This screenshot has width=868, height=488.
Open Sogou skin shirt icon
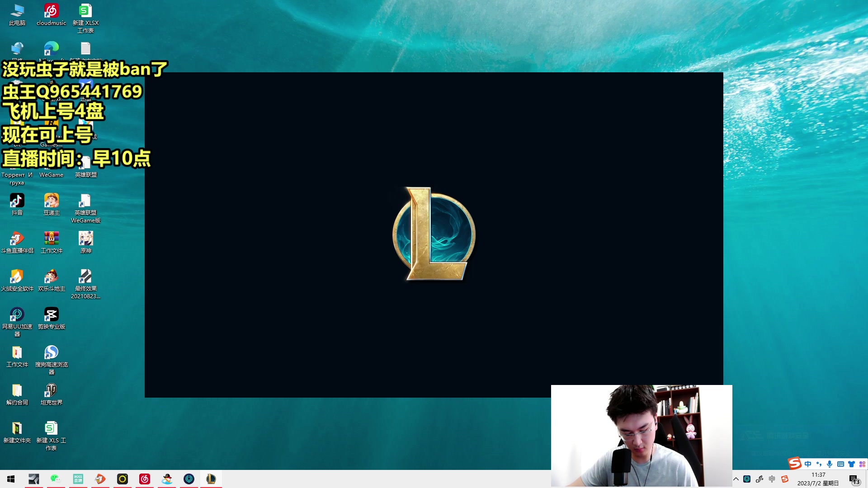coord(851,464)
